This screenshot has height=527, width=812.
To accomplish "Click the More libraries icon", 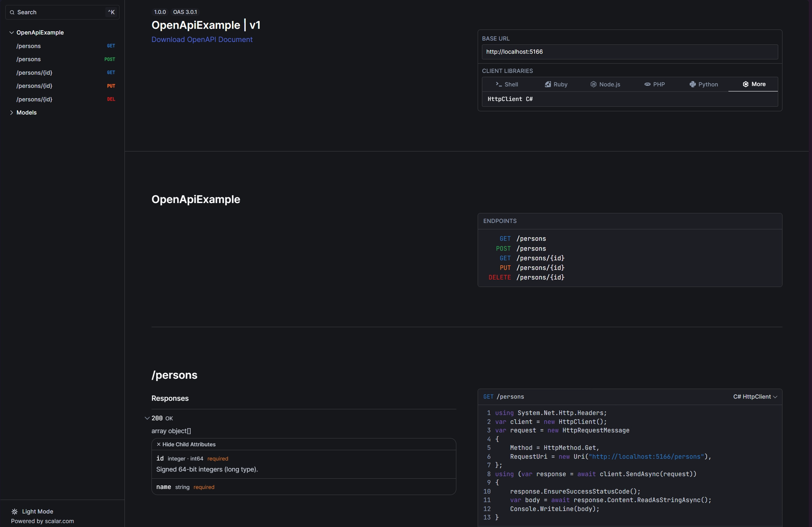I will click(745, 84).
